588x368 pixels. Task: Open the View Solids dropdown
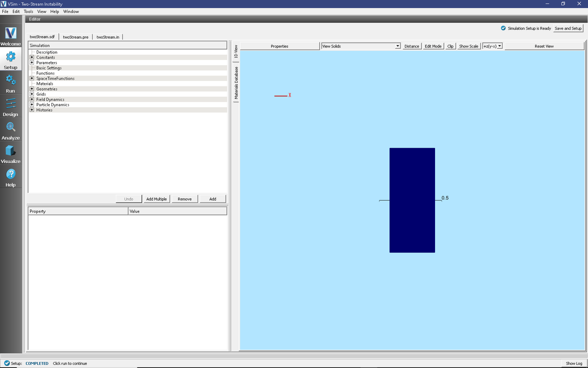397,46
